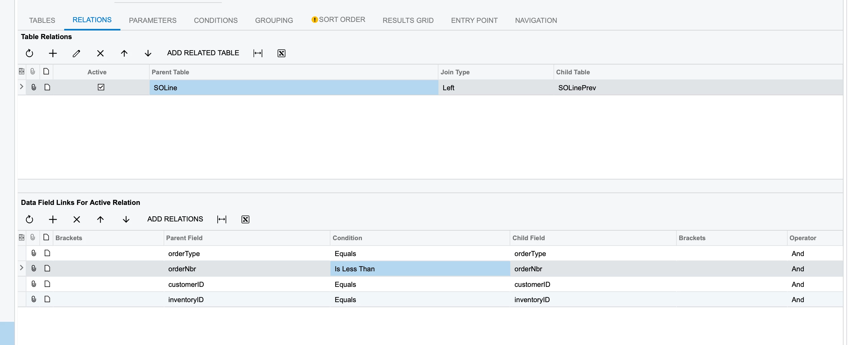Image resolution: width=868 pixels, height=345 pixels.
Task: Export Data Field Links to Excel
Action: (x=245, y=219)
